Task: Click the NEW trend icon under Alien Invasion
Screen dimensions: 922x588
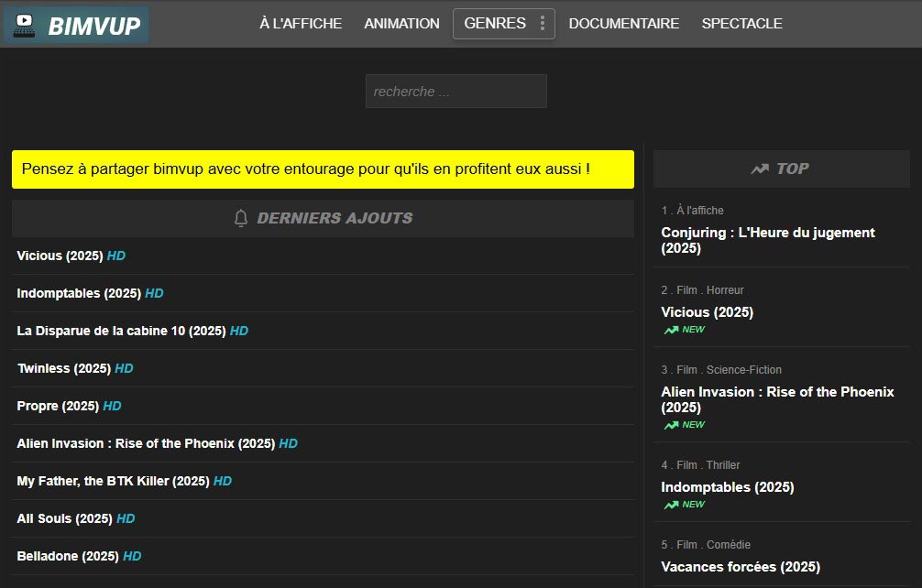Action: [x=672, y=425]
